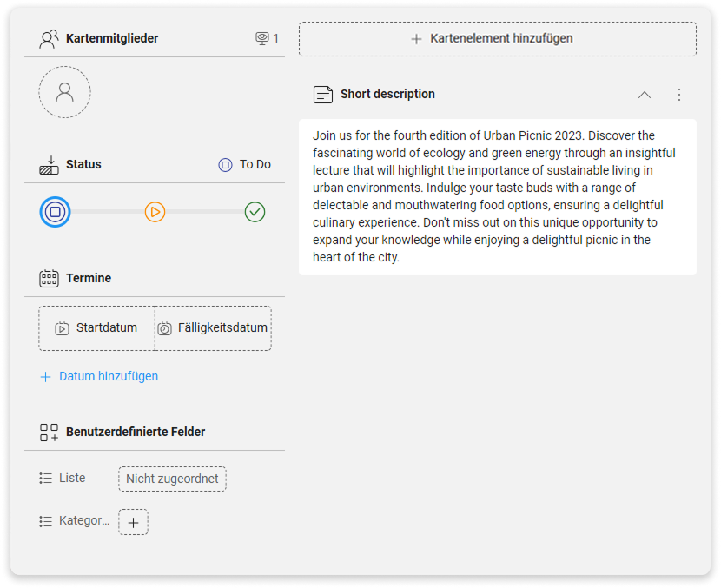Click the plus icon in Kartenelement hinzufügen
This screenshot has width=721, height=588.
click(416, 39)
